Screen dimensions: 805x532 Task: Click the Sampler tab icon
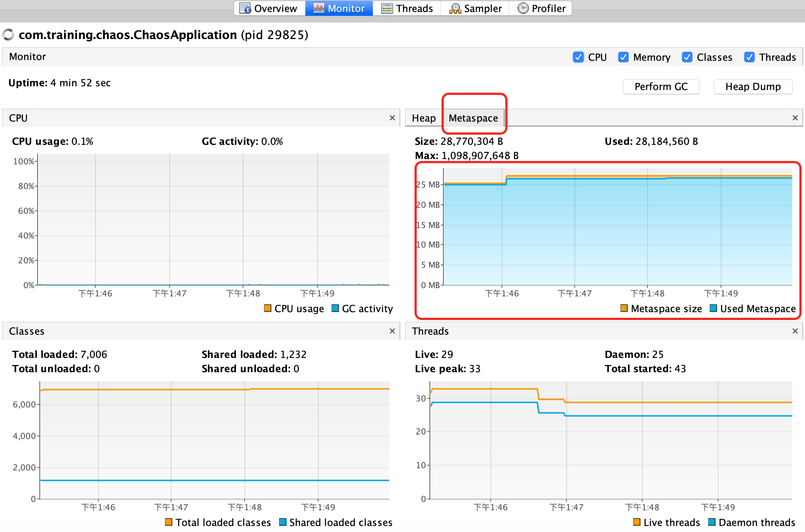pyautogui.click(x=455, y=8)
